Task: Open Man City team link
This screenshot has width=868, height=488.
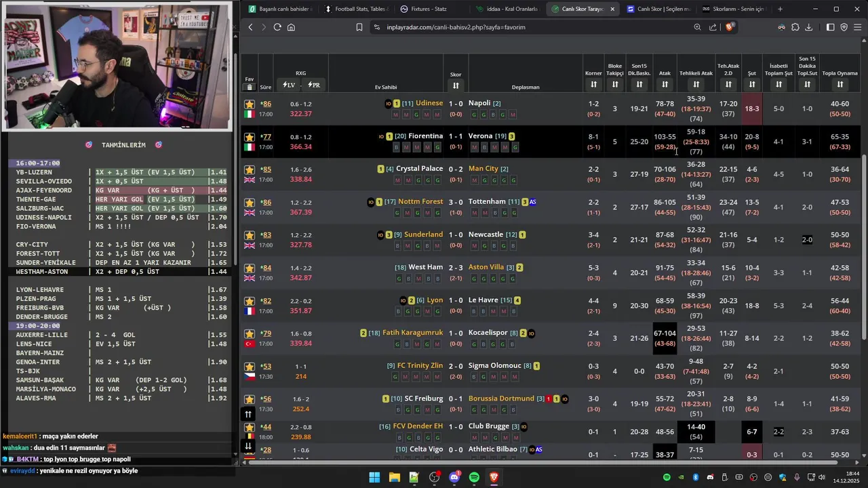Action: click(484, 169)
